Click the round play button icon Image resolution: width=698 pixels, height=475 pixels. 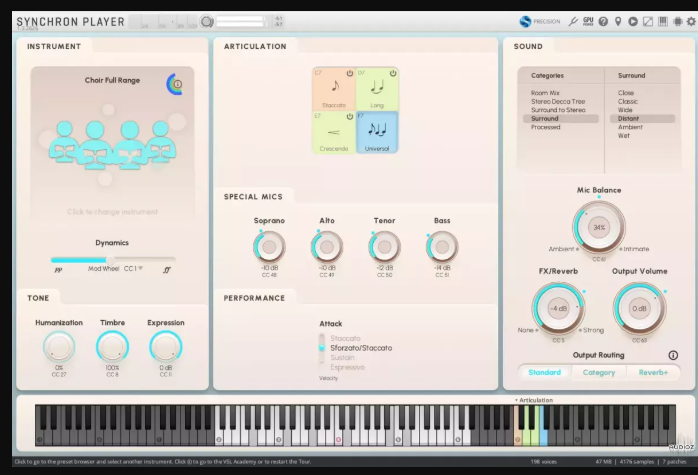633,21
